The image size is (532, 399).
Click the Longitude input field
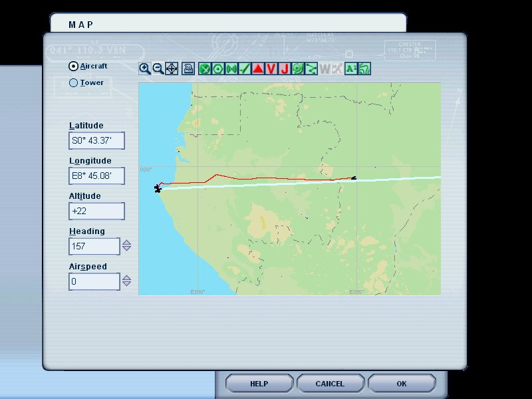96,176
